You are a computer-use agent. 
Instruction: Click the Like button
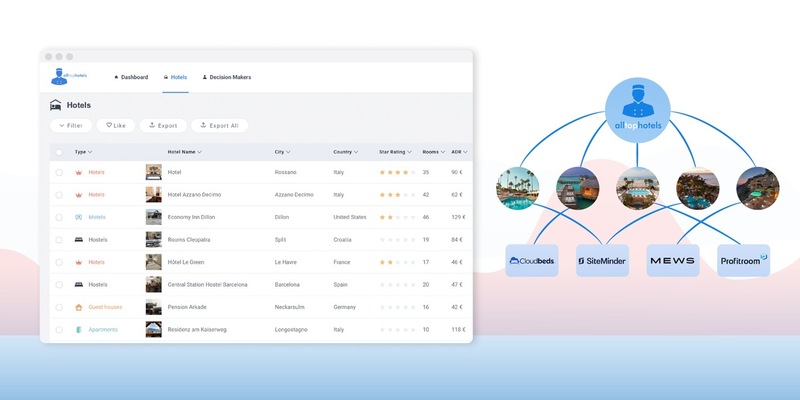click(x=116, y=126)
